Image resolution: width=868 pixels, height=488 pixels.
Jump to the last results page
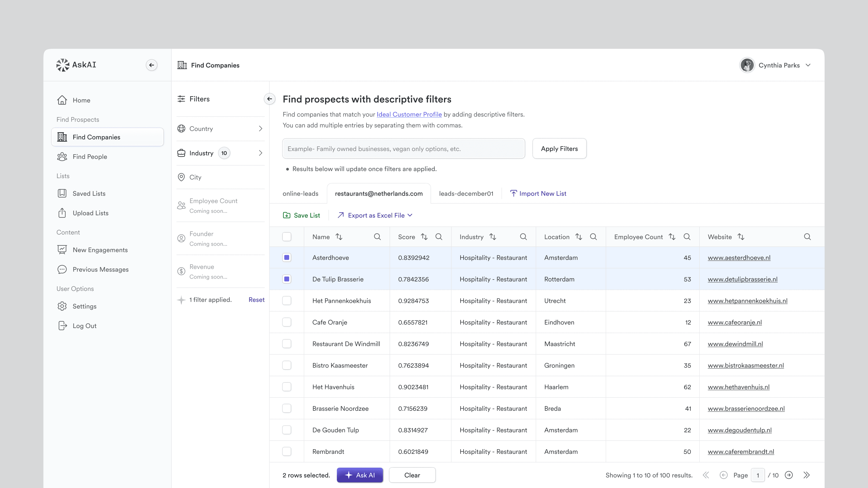tap(806, 475)
